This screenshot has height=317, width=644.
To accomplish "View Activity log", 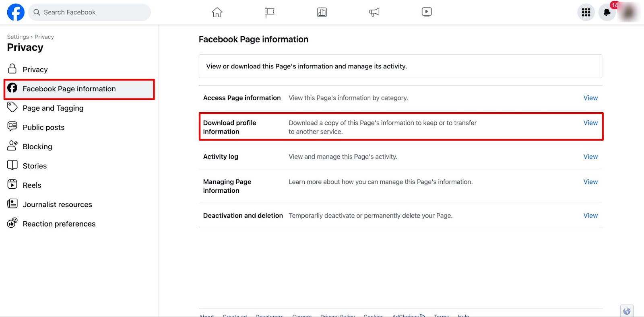I will click(x=590, y=156).
